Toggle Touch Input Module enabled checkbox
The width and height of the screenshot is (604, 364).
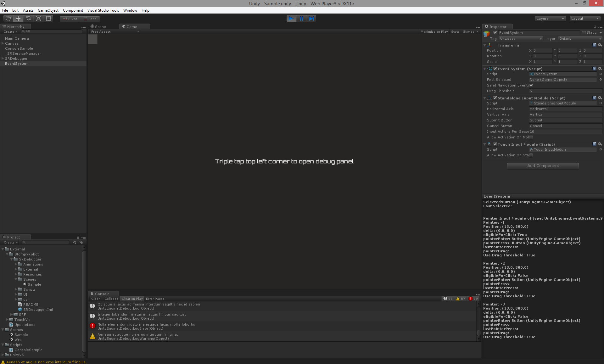pos(495,144)
